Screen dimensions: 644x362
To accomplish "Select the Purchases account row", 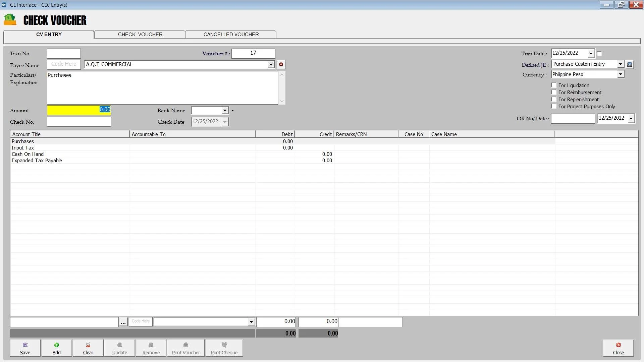I will click(x=282, y=141).
